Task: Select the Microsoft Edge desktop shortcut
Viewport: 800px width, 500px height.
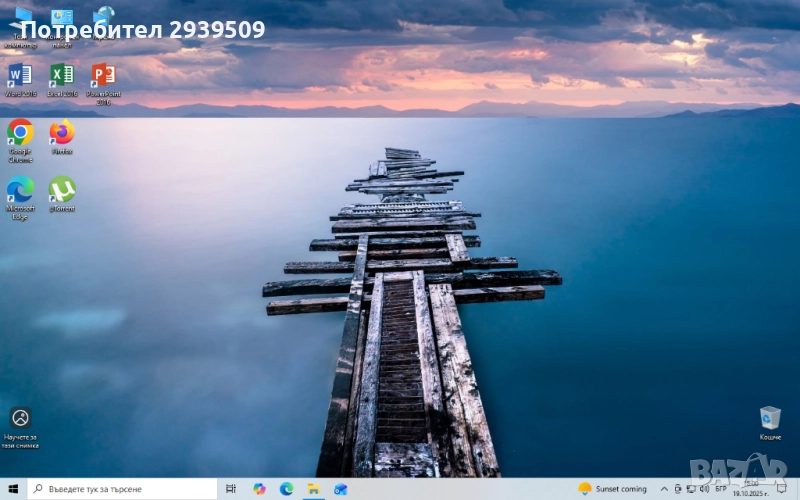Action: [x=20, y=190]
